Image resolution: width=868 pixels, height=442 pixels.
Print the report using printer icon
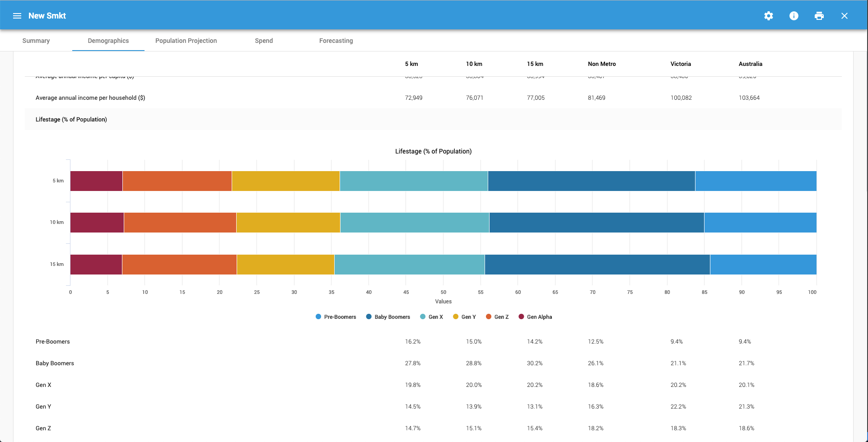[819, 16]
